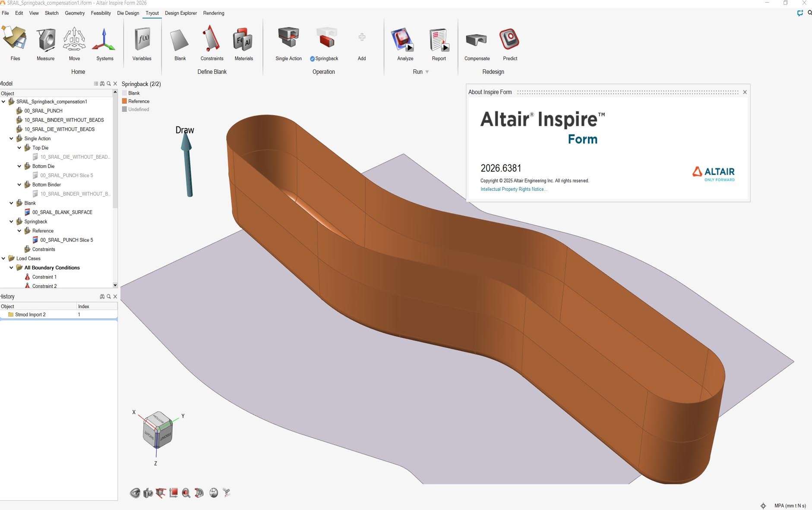
Task: Open the Run group dropdown arrow
Action: [427, 72]
